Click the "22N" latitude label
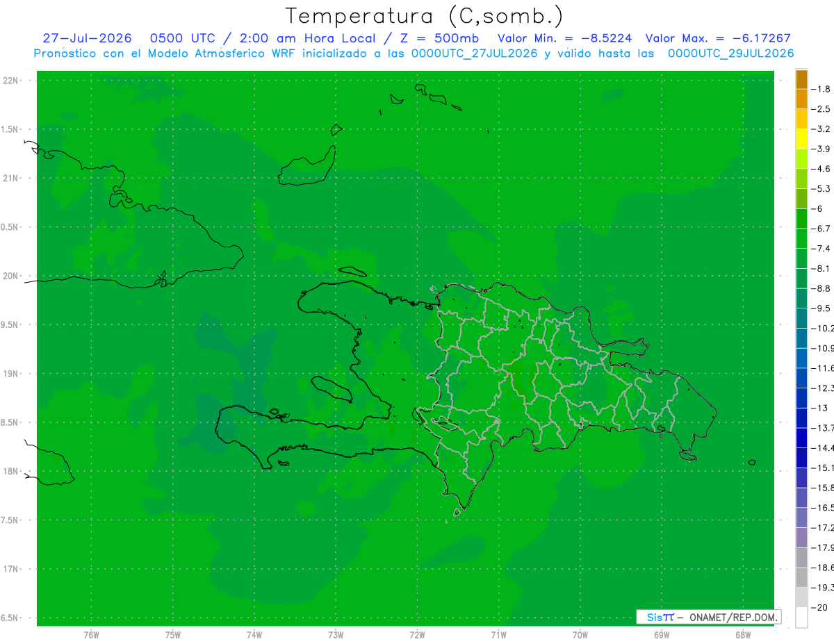The width and height of the screenshot is (834, 644). (x=10, y=81)
